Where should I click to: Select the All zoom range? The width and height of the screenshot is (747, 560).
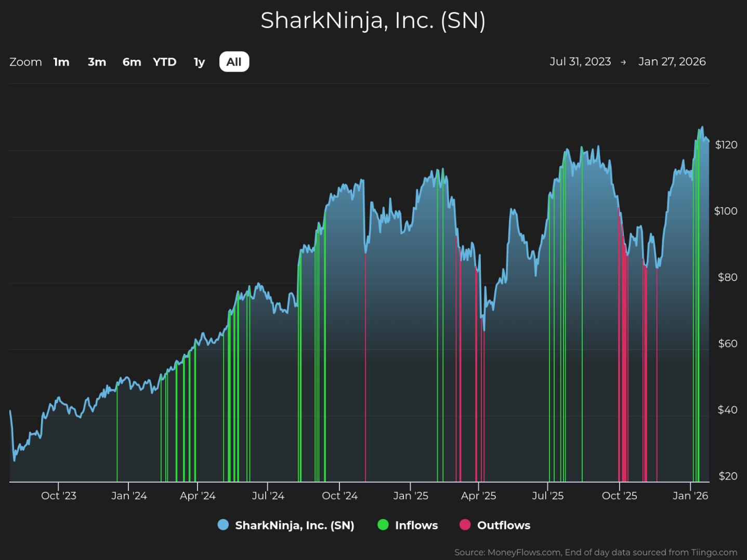pyautogui.click(x=234, y=62)
